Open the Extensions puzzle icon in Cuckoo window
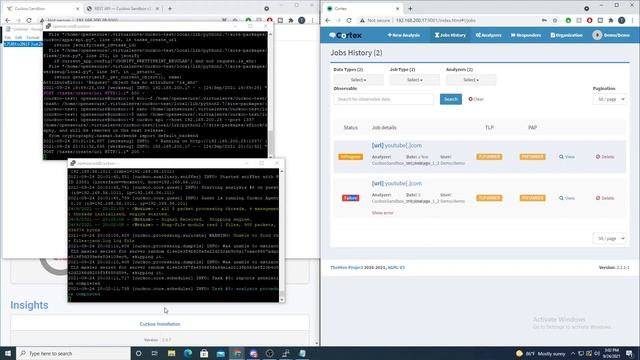Screen dimensions: 640x360 291,20
